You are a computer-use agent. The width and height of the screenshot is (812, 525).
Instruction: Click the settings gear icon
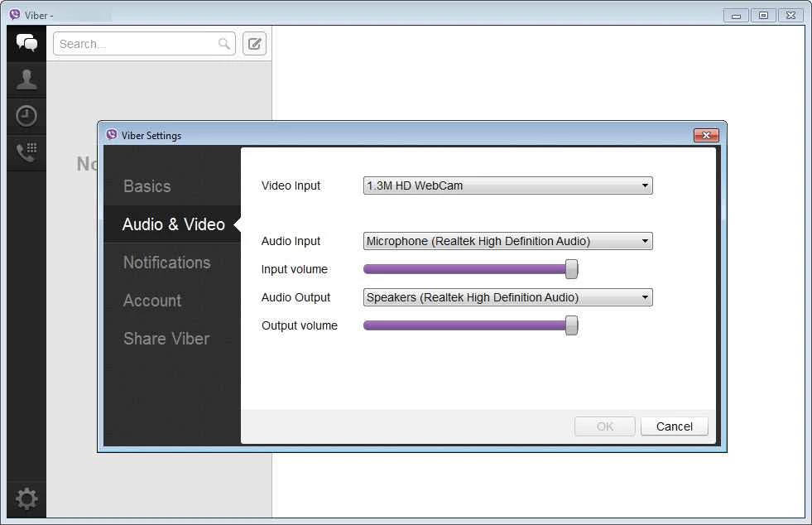(x=26, y=499)
